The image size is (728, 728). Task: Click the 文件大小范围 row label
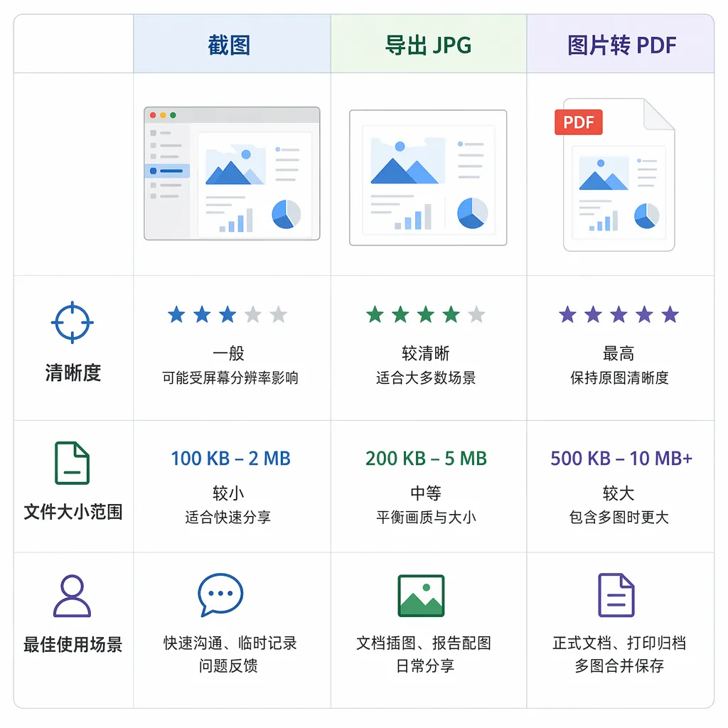pyautogui.click(x=73, y=511)
